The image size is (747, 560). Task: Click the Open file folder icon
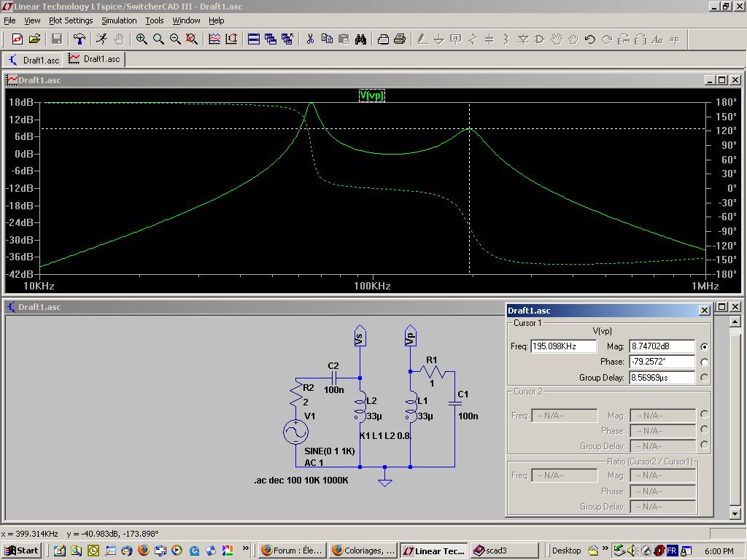34,39
